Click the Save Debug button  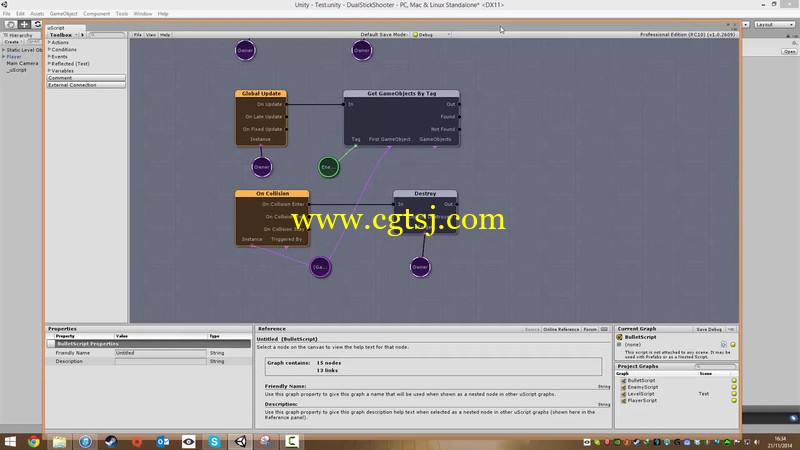[x=709, y=329]
